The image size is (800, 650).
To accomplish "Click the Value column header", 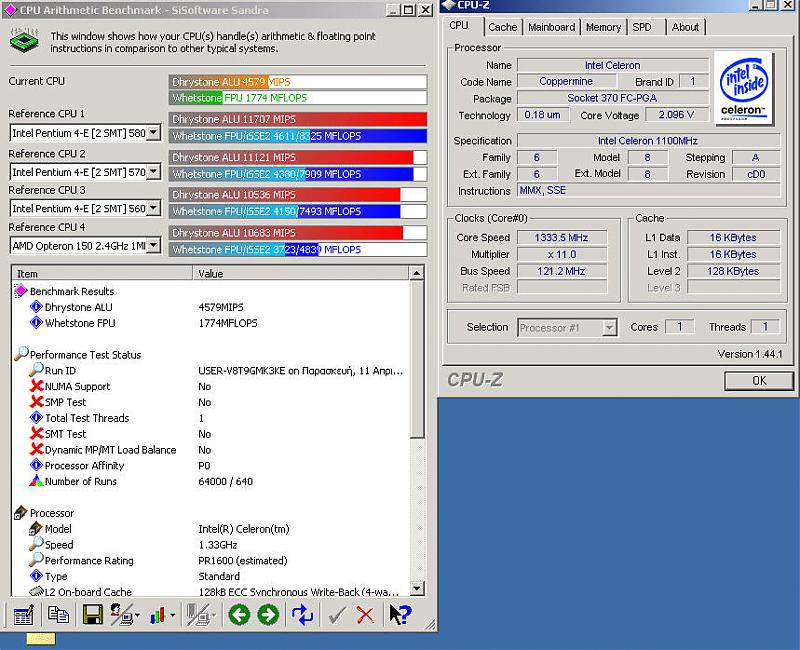I will pyautogui.click(x=301, y=273).
